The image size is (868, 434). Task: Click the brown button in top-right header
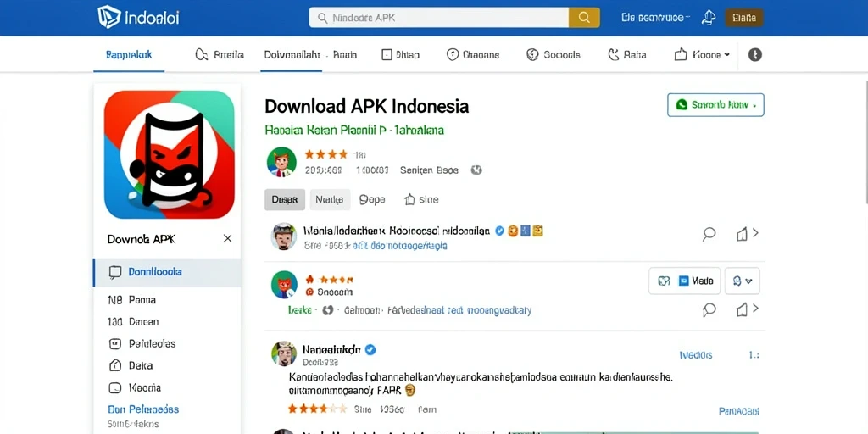[x=744, y=18]
